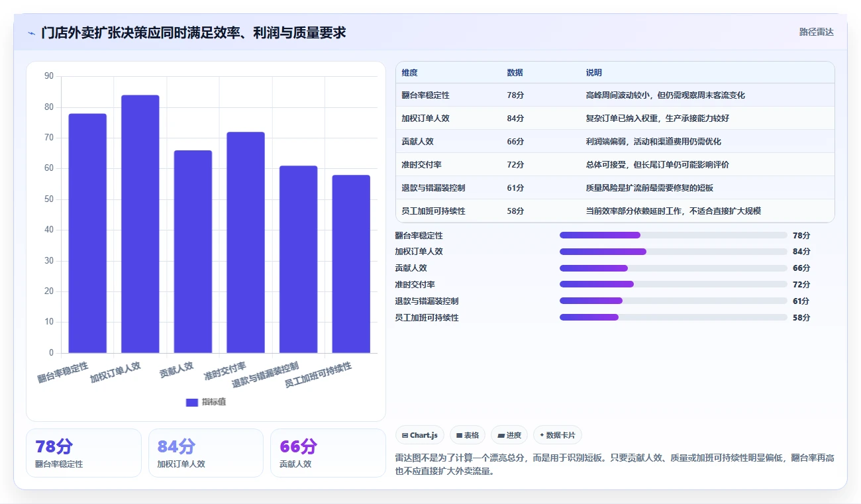The width and height of the screenshot is (861, 504).
Task: Open the 78分 翻台率稳定性 data card
Action: (83, 453)
